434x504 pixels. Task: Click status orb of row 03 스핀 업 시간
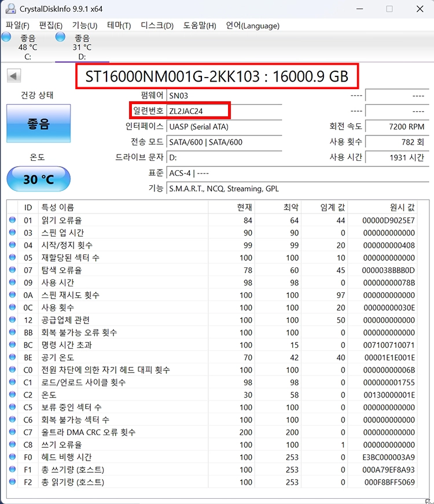coord(12,232)
